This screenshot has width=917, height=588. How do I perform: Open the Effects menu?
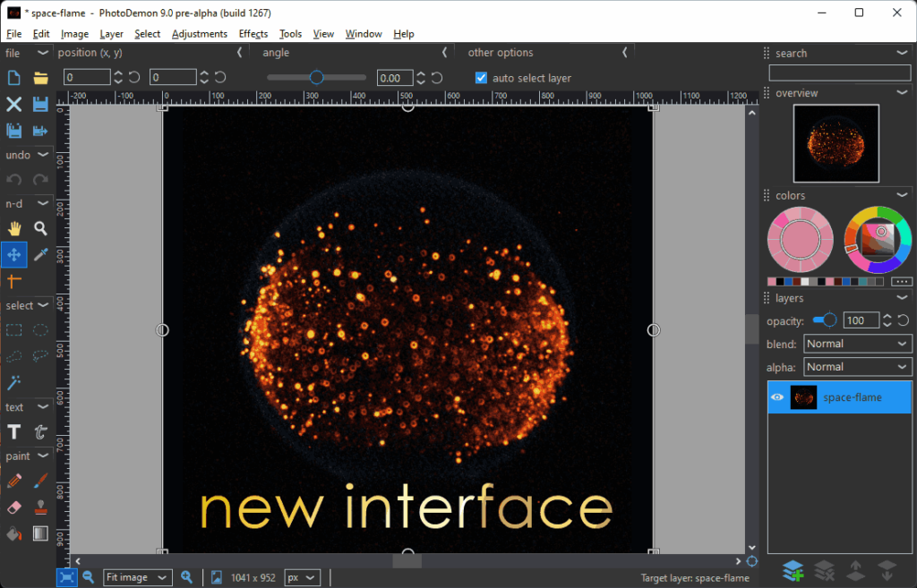[253, 34]
